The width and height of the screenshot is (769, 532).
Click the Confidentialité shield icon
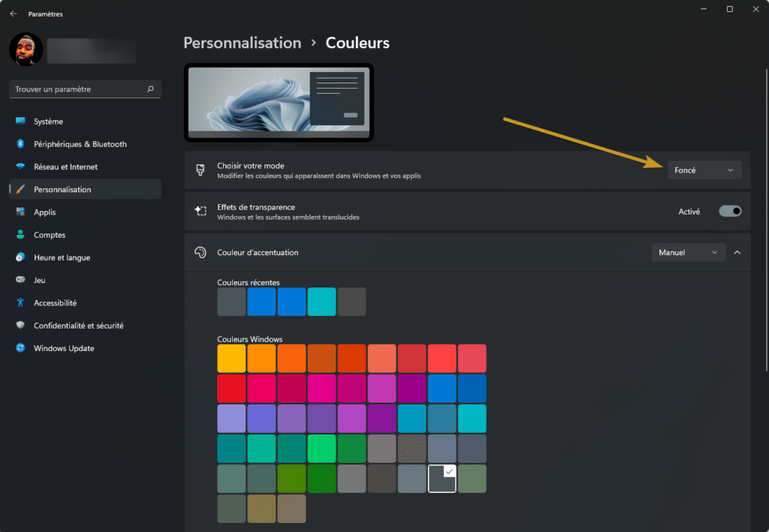pyautogui.click(x=20, y=325)
